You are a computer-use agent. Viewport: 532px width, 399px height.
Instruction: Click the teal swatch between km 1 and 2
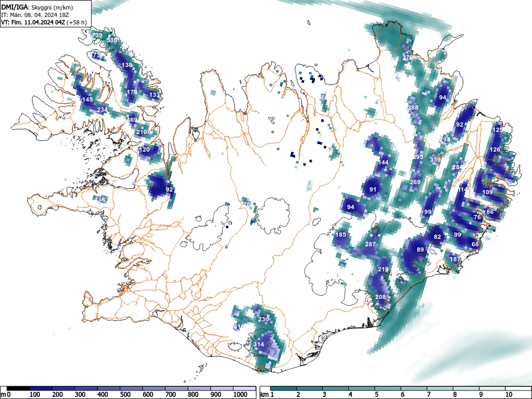click(284, 388)
